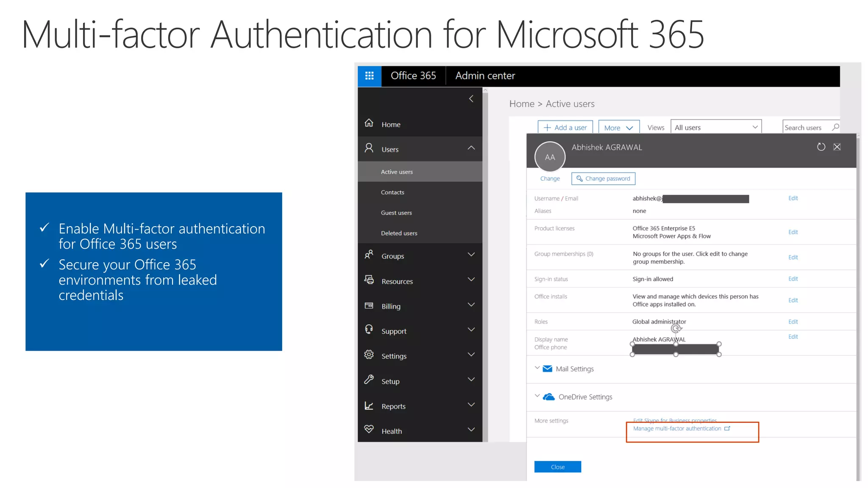This screenshot has height=488, width=868.
Task: Click the Admin center header title
Action: tap(485, 76)
